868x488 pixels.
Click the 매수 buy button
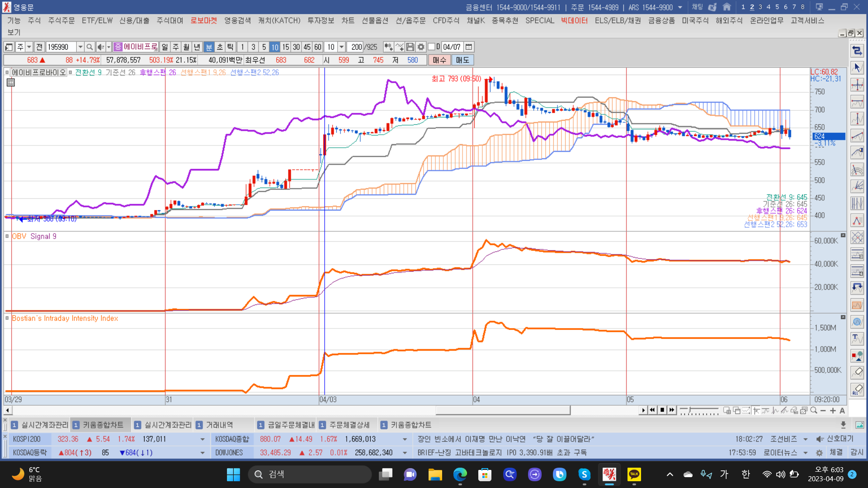439,60
